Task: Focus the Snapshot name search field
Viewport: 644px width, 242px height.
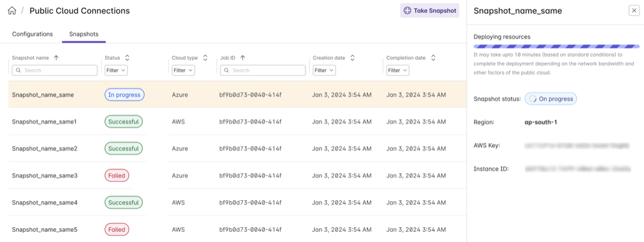Action: pyautogui.click(x=55, y=70)
